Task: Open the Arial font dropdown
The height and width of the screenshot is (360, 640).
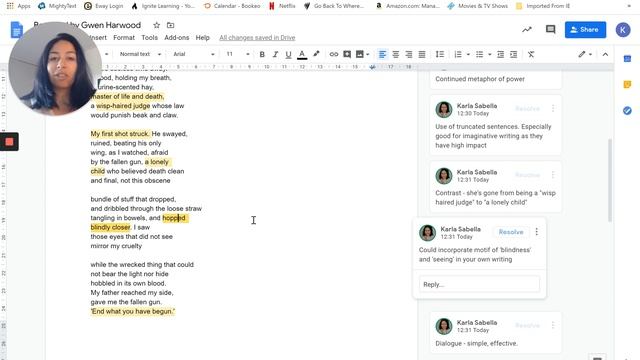Action: (193, 54)
